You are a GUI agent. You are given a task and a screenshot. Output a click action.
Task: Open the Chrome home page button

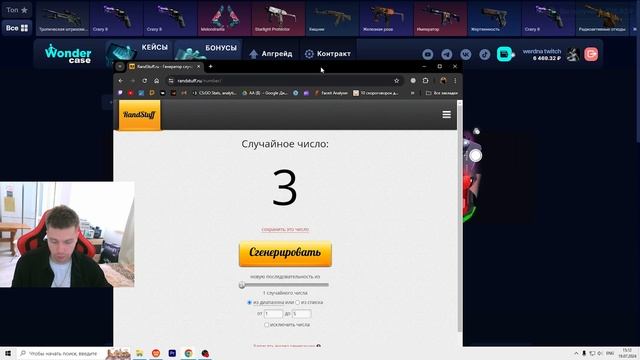(x=156, y=81)
